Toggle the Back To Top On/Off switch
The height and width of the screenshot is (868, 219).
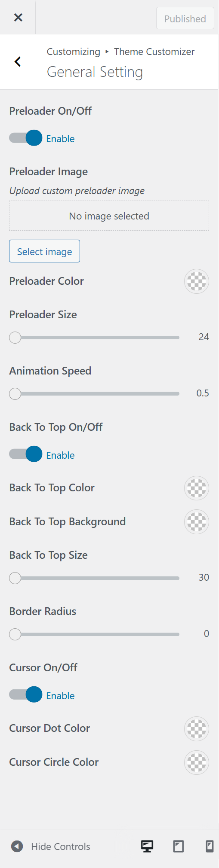[x=26, y=454]
